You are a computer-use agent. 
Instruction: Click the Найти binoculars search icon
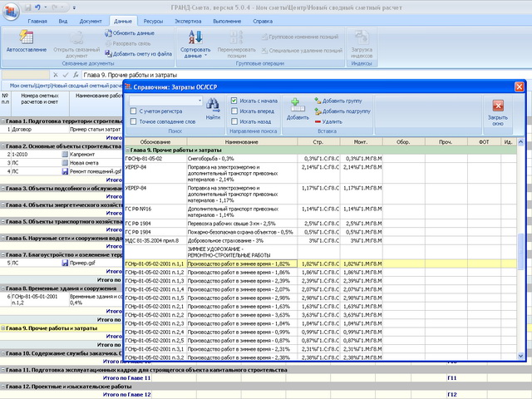213,106
